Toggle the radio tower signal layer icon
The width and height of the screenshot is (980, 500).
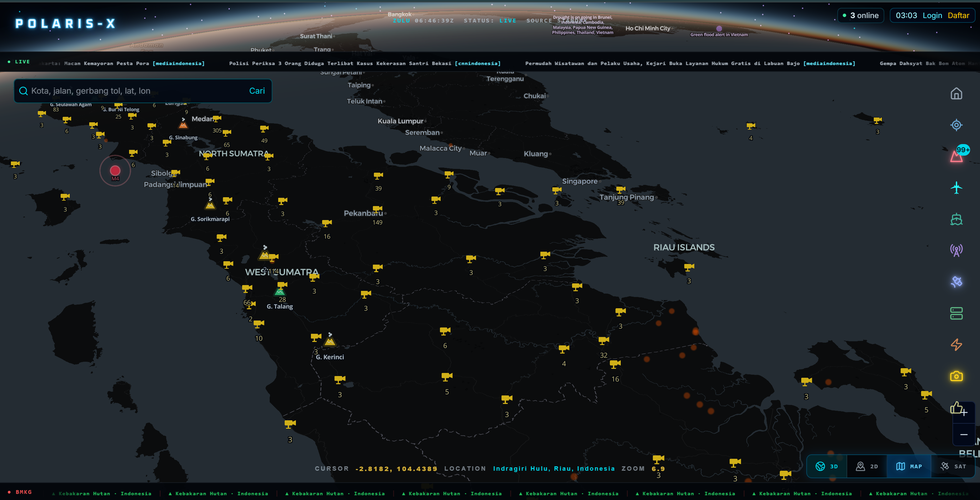956,250
